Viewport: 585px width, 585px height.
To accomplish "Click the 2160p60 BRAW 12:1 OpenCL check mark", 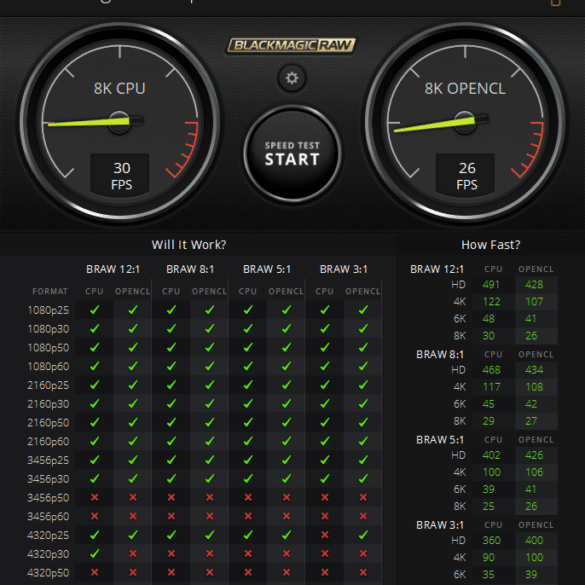I will click(133, 441).
